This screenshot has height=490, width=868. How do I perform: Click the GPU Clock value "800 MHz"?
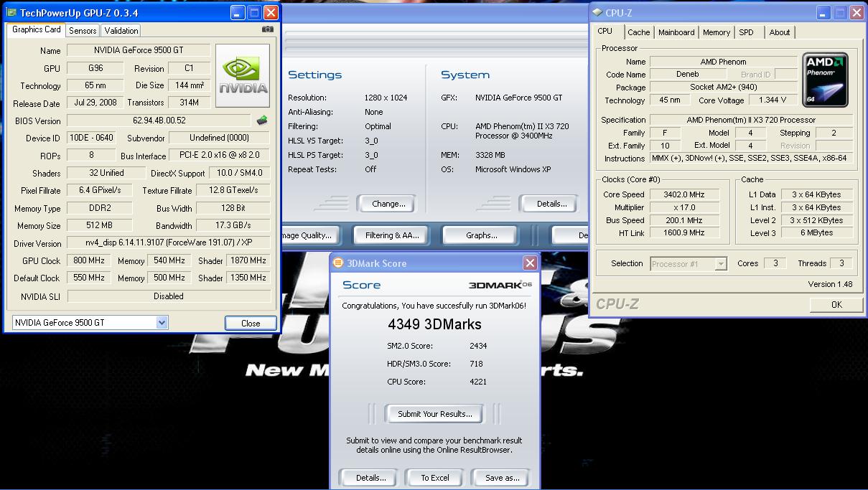pos(90,260)
